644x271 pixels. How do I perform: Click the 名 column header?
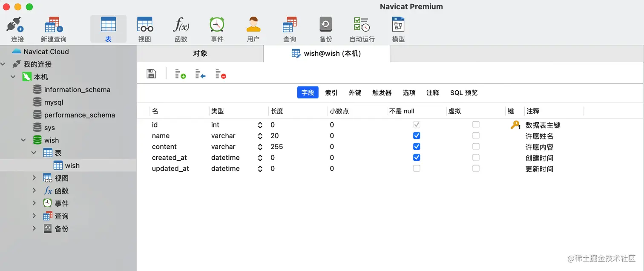(x=179, y=111)
